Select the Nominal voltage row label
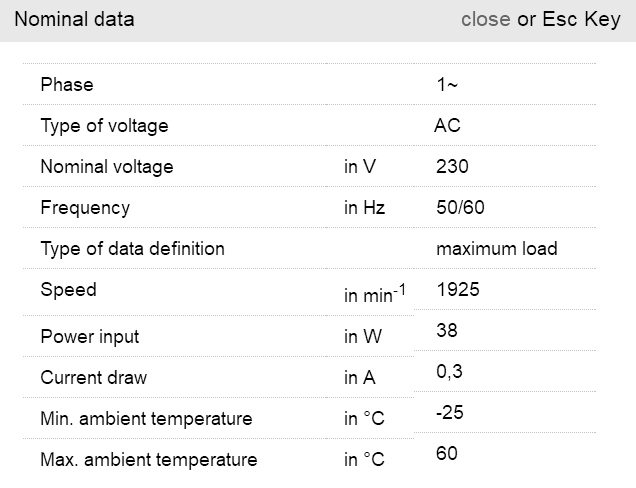The width and height of the screenshot is (636, 488). [x=107, y=167]
